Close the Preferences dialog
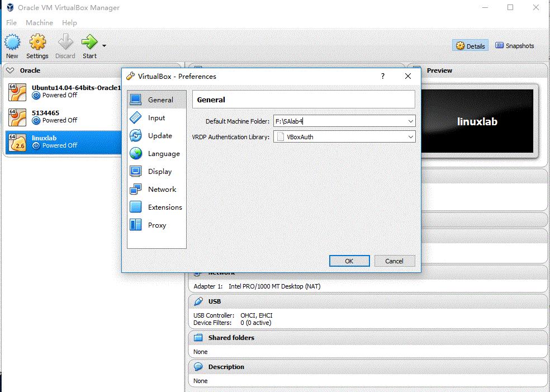 click(x=408, y=76)
